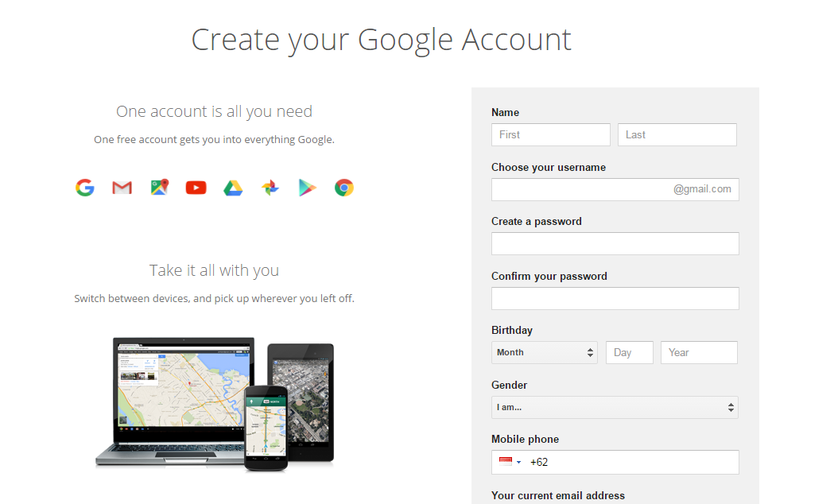Click the 'Mobile phone' label
The height and width of the screenshot is (504, 838).
click(526, 440)
